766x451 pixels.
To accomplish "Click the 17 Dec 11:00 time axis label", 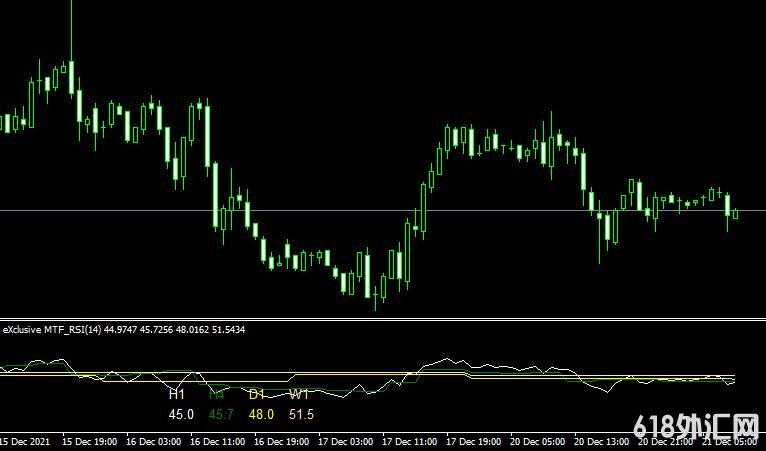I will 410,442.
